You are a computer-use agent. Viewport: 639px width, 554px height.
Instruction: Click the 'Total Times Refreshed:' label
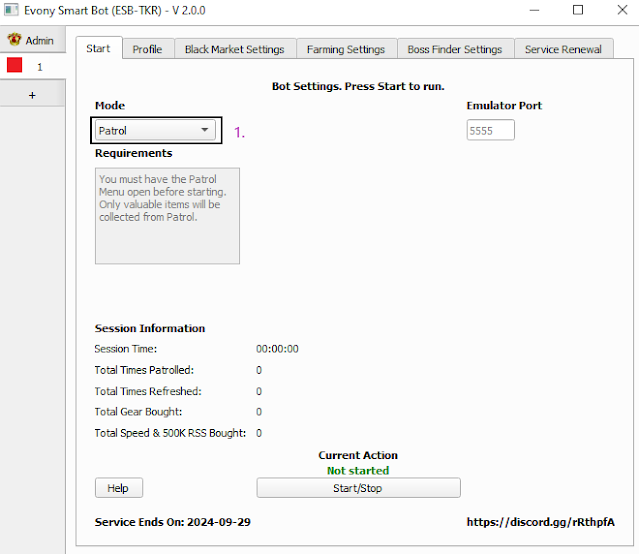click(148, 391)
